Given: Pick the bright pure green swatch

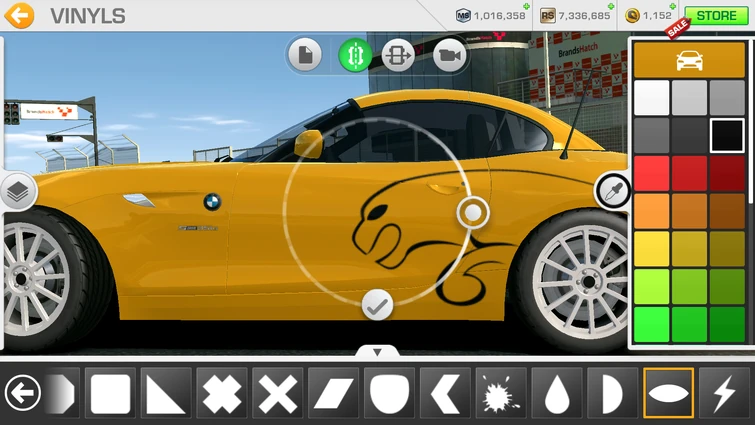Looking at the screenshot, I should (651, 324).
